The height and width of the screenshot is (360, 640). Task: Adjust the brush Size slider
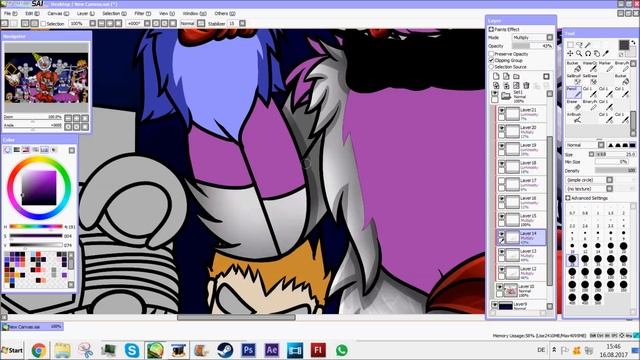(x=616, y=154)
